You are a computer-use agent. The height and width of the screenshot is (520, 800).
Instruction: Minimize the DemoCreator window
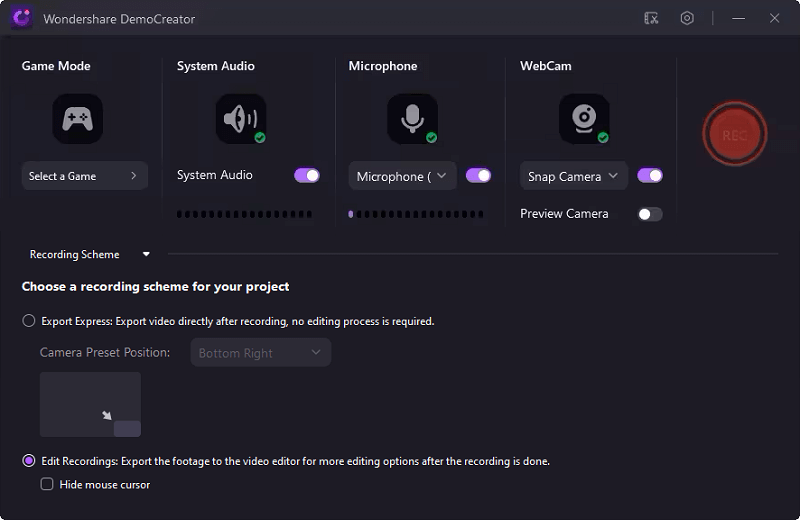pos(738,18)
